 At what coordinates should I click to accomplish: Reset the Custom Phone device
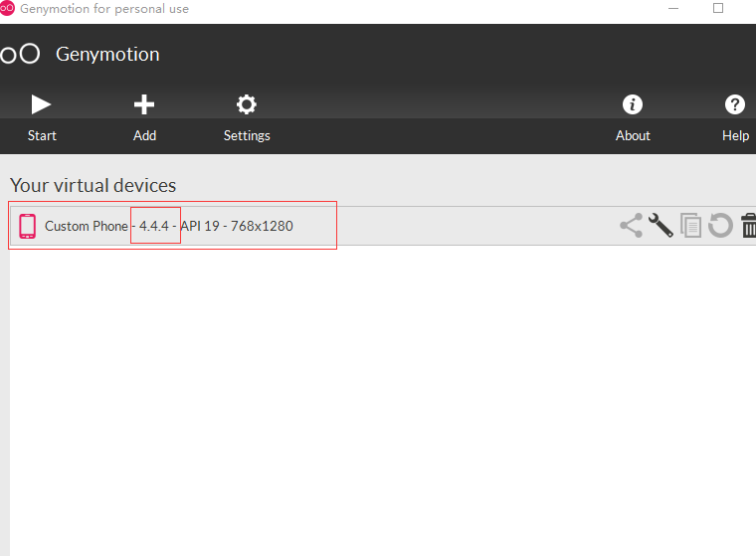[x=720, y=226]
